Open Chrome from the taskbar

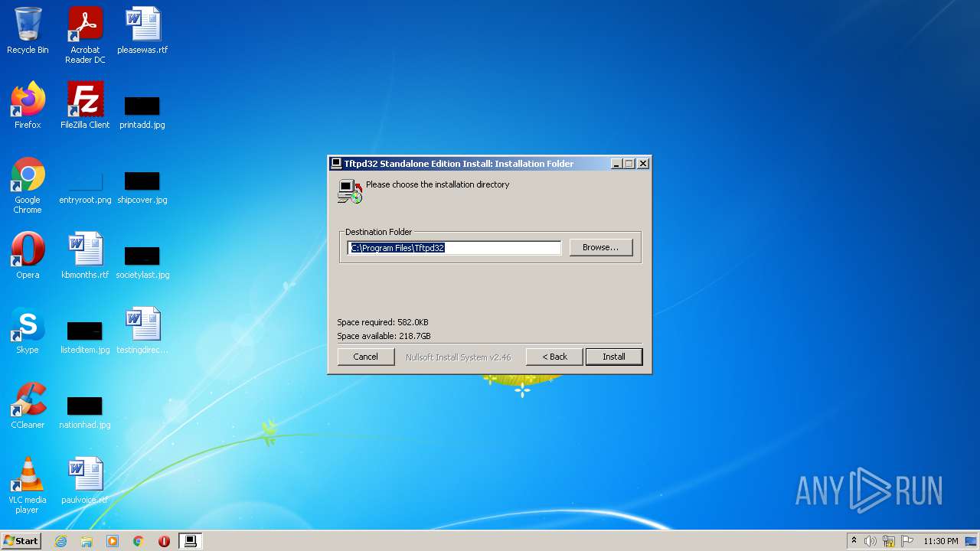pyautogui.click(x=139, y=541)
